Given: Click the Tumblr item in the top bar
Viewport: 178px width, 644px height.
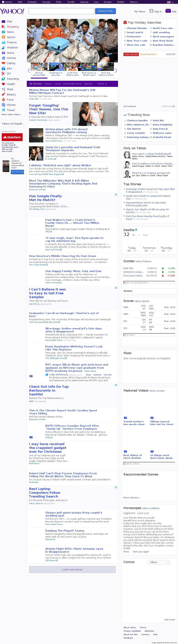Looking at the screenshot, I should [71, 2].
